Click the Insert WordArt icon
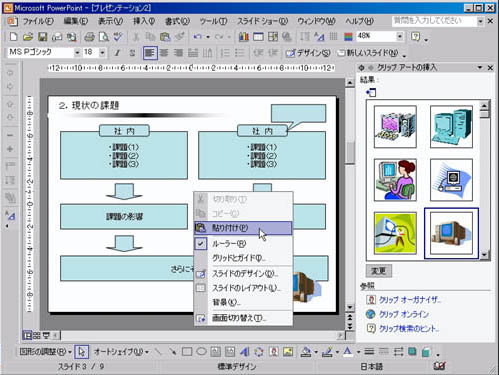 click(244, 352)
